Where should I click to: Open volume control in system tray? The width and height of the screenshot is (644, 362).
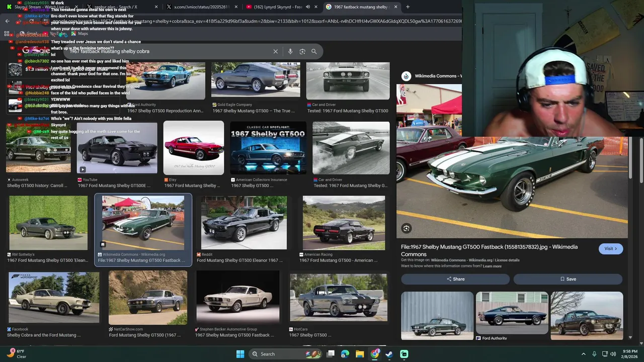pos(613,354)
